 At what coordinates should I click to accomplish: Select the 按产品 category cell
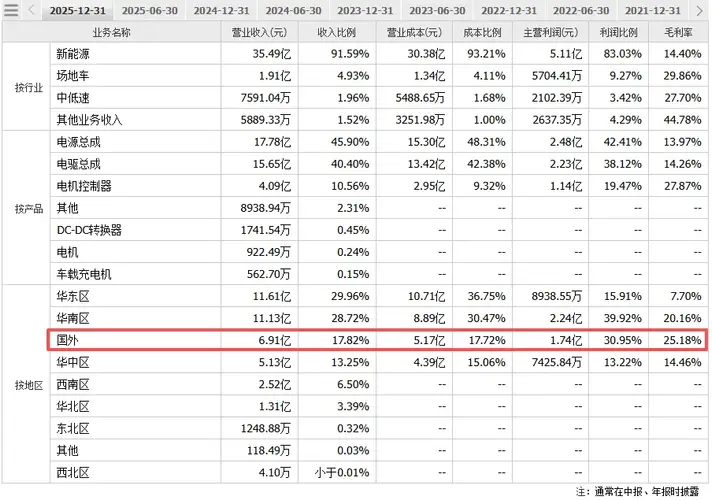tap(26, 208)
